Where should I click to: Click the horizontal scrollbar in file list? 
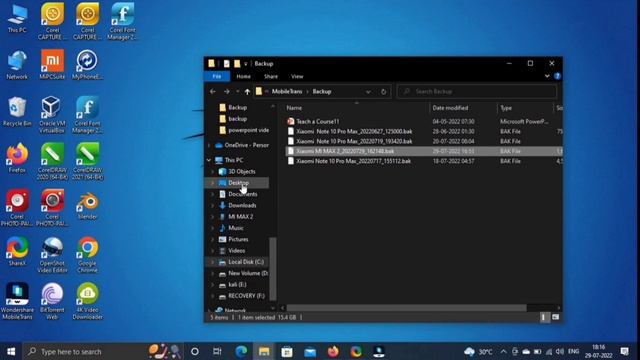click(407, 308)
